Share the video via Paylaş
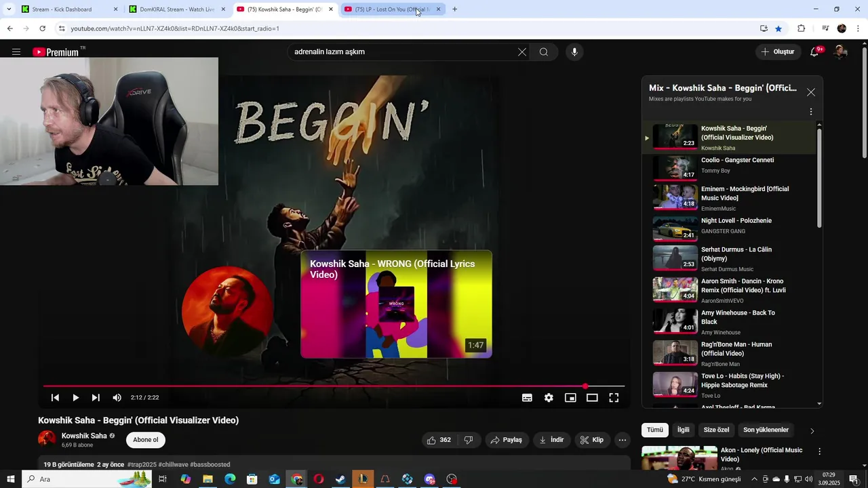Screen dimensions: 868x488 507,440
